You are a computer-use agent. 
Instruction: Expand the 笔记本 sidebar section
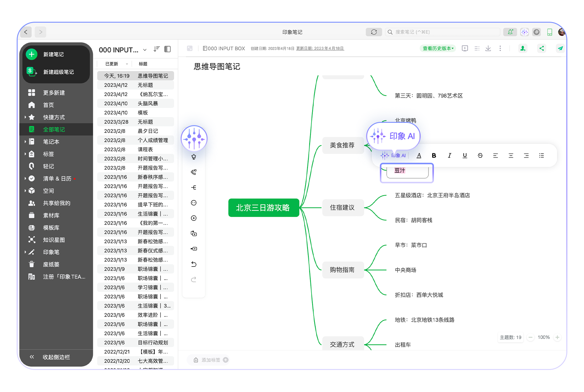[25, 142]
